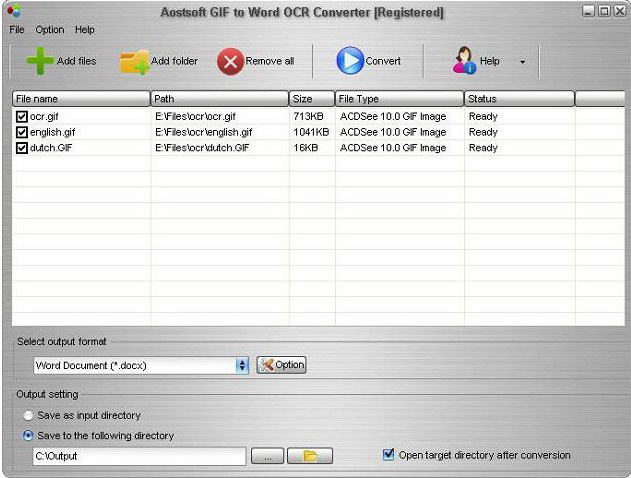
Task: Sort by File Type column header
Action: click(x=399, y=99)
